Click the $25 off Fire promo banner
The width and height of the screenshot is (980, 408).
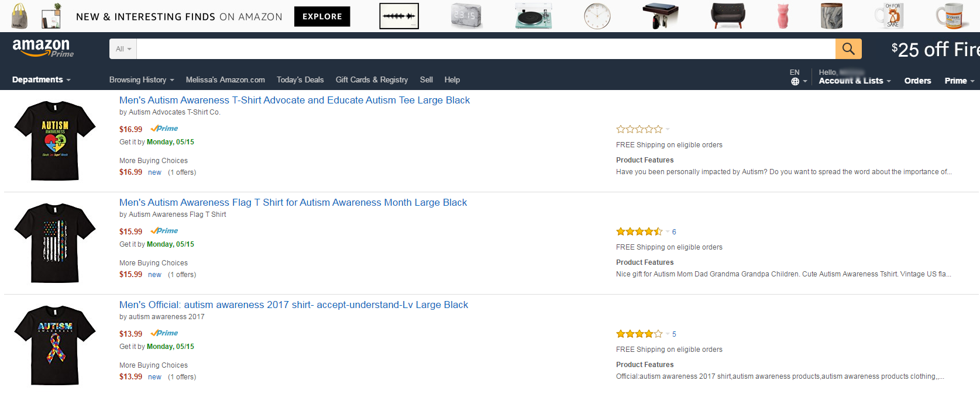(x=935, y=49)
